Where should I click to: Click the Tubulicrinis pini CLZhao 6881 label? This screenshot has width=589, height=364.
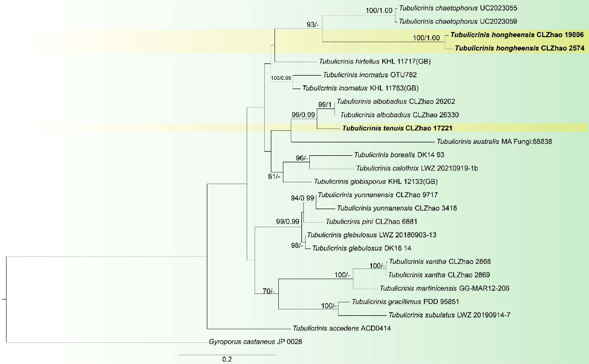[371, 221]
